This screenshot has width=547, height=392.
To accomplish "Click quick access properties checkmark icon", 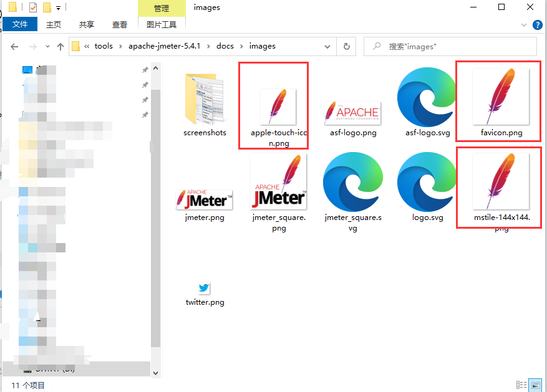I will pos(33,7).
